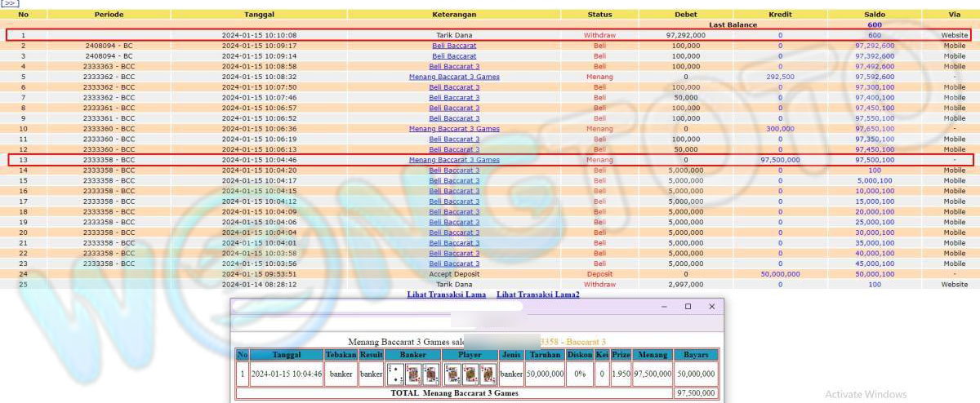Open Lihat Transaksi Lama link
The width and height of the screenshot is (980, 403).
tap(446, 294)
